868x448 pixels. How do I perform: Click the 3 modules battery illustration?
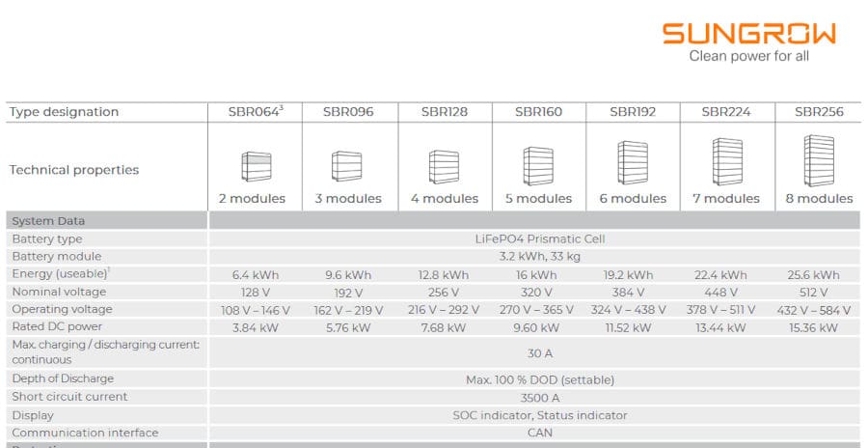point(346,166)
